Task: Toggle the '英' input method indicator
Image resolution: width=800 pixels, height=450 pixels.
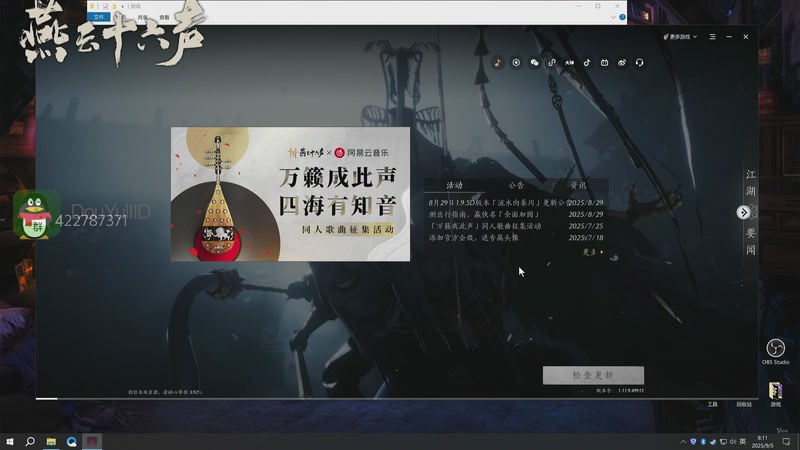Action: pos(742,442)
